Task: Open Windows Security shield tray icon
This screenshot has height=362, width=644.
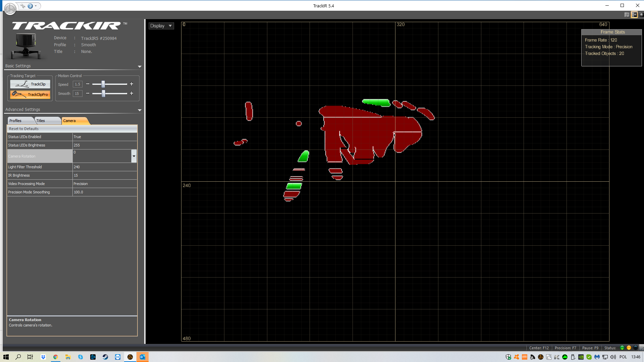Action: tap(508, 357)
